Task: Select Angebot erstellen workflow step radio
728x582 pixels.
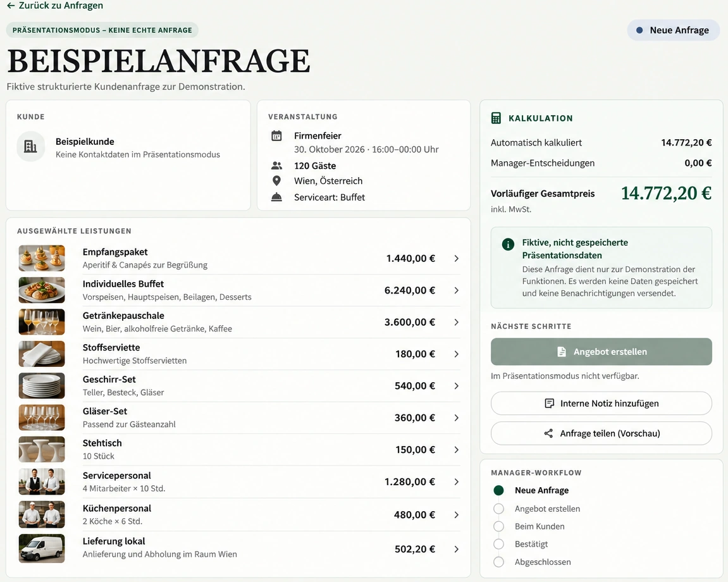Action: (x=498, y=509)
